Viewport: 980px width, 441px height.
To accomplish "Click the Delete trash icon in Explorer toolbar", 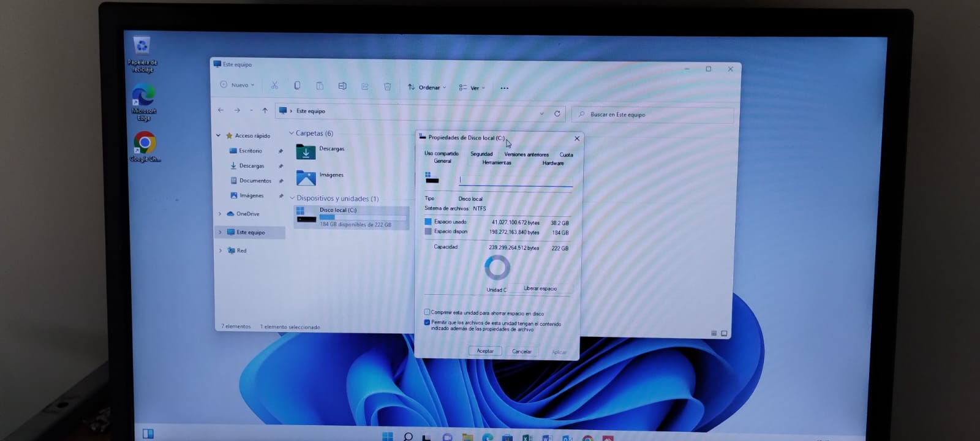I will click(x=388, y=87).
